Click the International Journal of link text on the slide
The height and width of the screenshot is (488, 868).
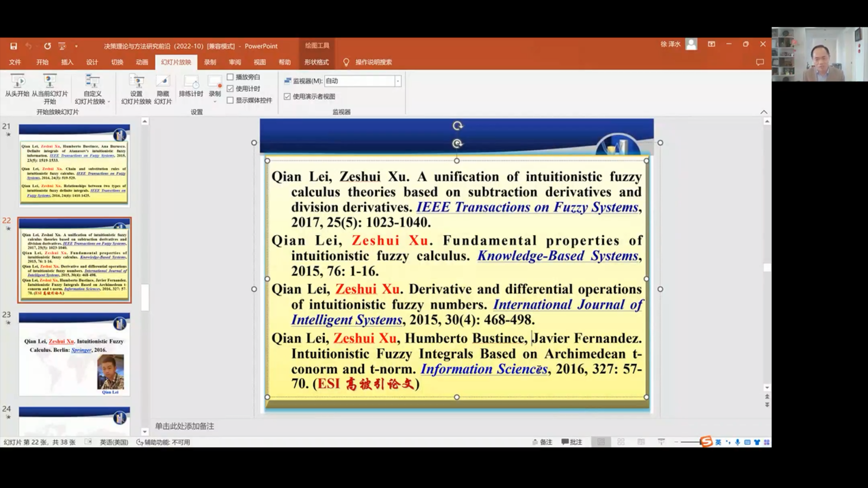(568, 305)
